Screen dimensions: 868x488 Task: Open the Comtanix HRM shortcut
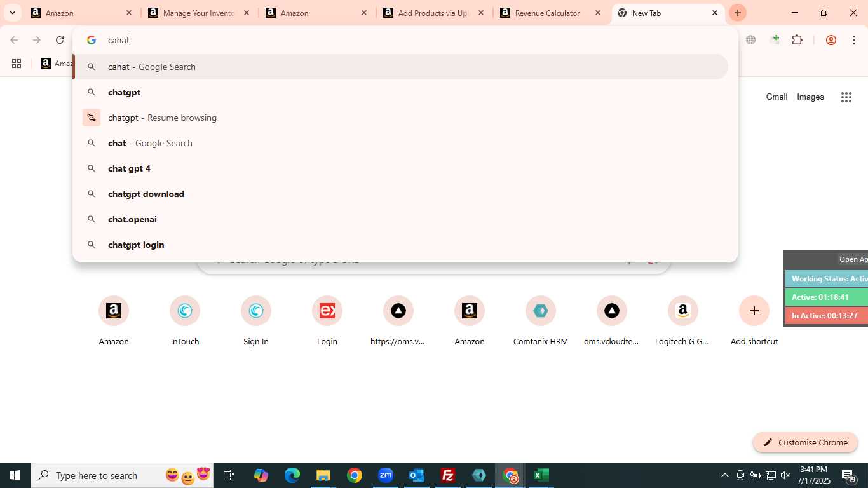click(541, 322)
